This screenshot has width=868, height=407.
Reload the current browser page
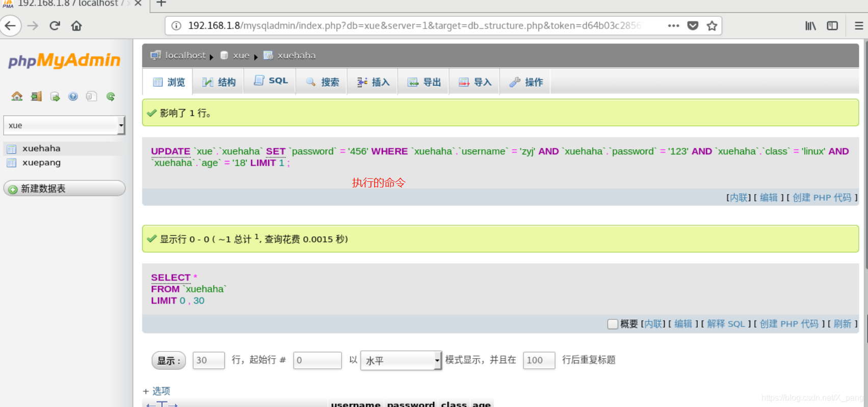coord(55,25)
